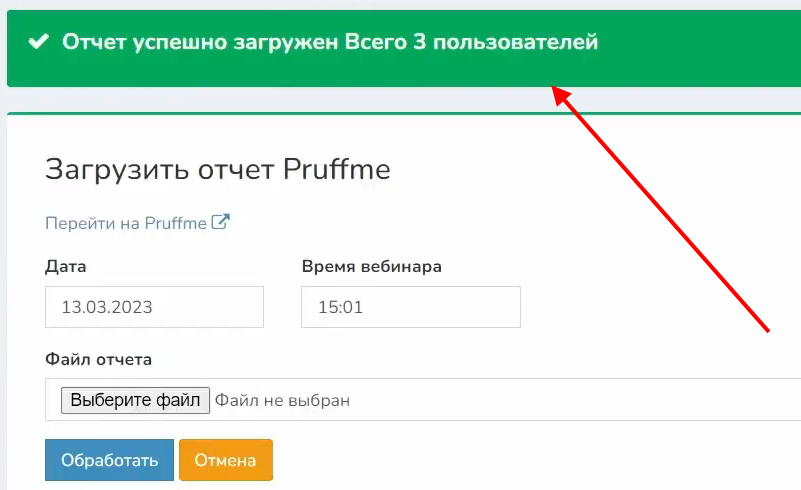Click the word Pruffme in the page heading
Image resolution: width=801 pixels, height=490 pixels.
[x=337, y=169]
